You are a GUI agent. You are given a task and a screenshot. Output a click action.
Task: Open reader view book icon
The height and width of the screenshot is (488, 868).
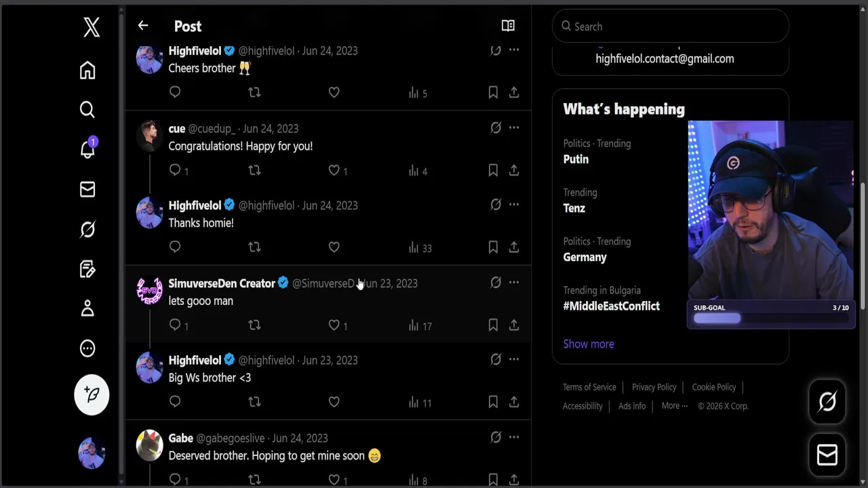[508, 26]
